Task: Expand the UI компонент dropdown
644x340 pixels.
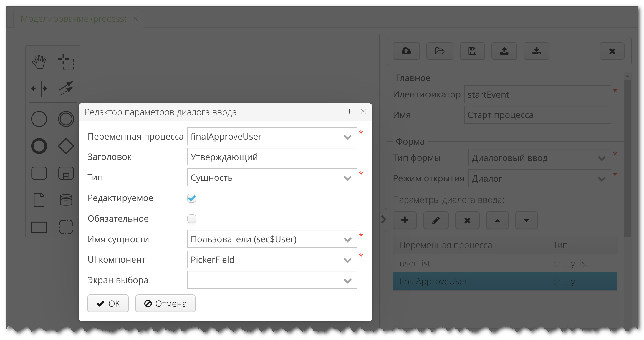Action: click(x=347, y=260)
